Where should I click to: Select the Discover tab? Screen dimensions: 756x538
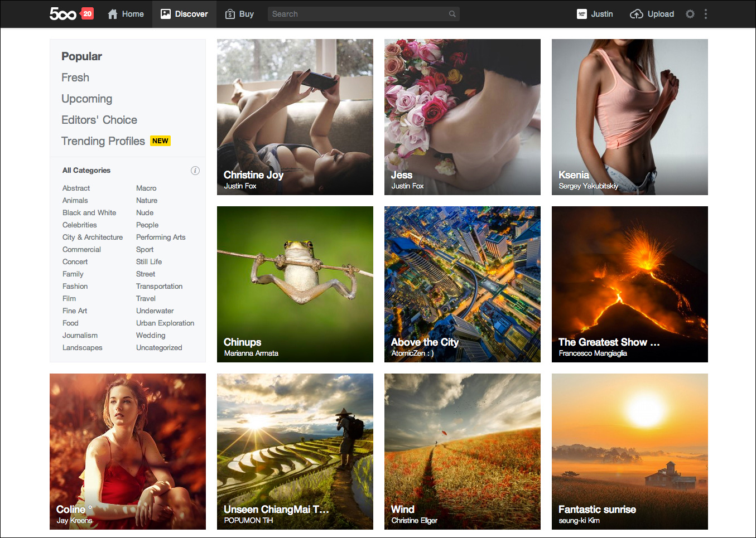click(x=184, y=14)
